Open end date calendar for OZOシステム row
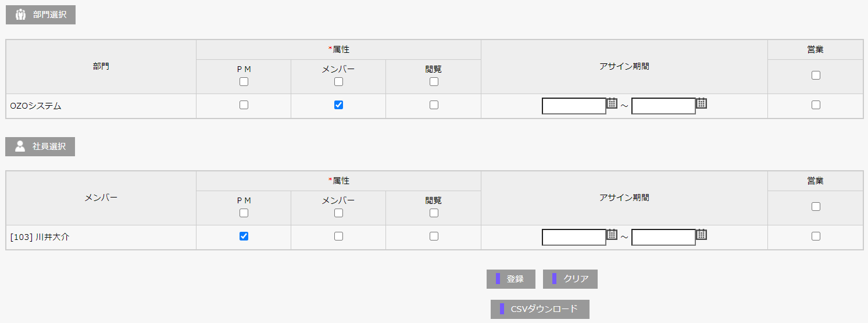Viewport: 868px width, 323px height. [x=701, y=103]
